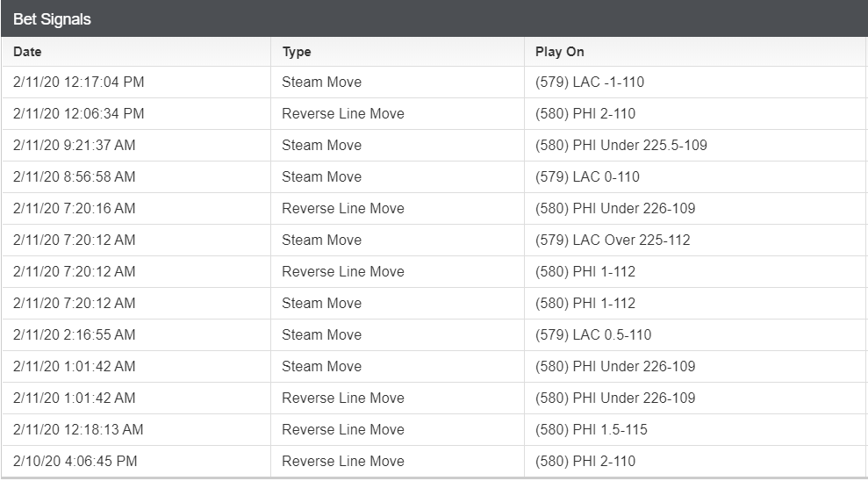
Task: Select the 7:20:16 AM Reverse Line Move
Action: [x=343, y=208]
